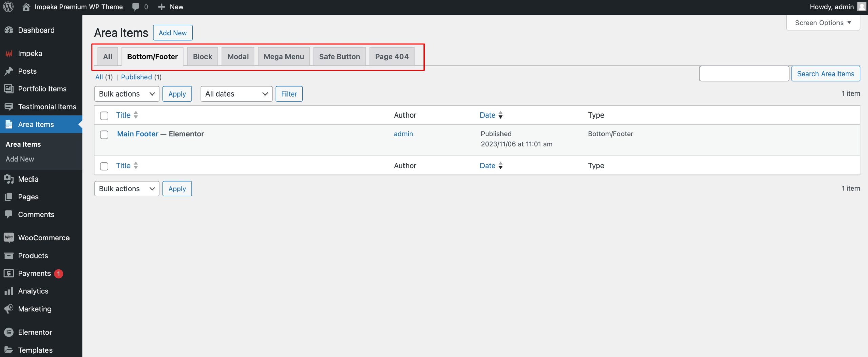Screen dimensions: 868x357
Task: Open WooCommerce via its sidebar icon
Action: point(9,238)
